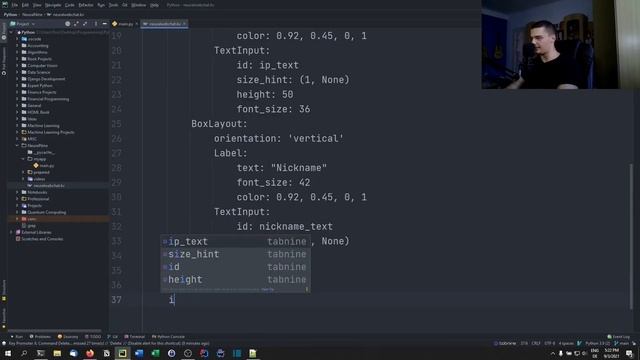Open PyCharm from the taskbar
640x360 pixels.
tap(122, 353)
